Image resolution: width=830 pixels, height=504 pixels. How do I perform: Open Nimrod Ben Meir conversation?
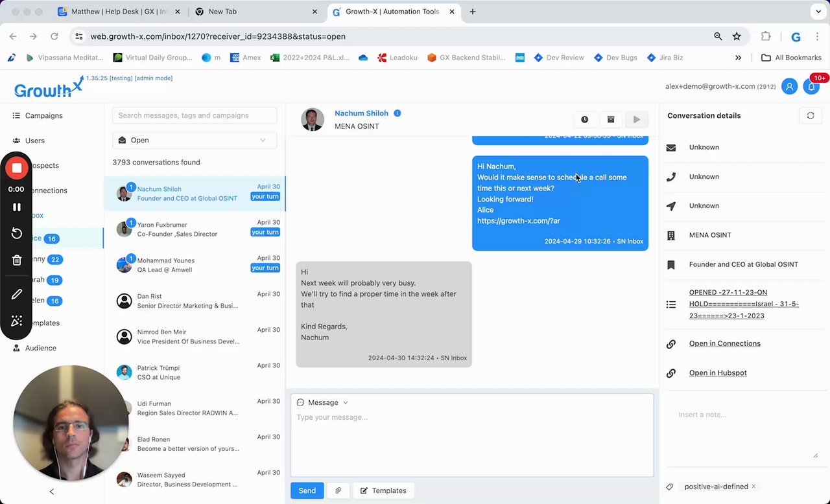click(x=195, y=336)
